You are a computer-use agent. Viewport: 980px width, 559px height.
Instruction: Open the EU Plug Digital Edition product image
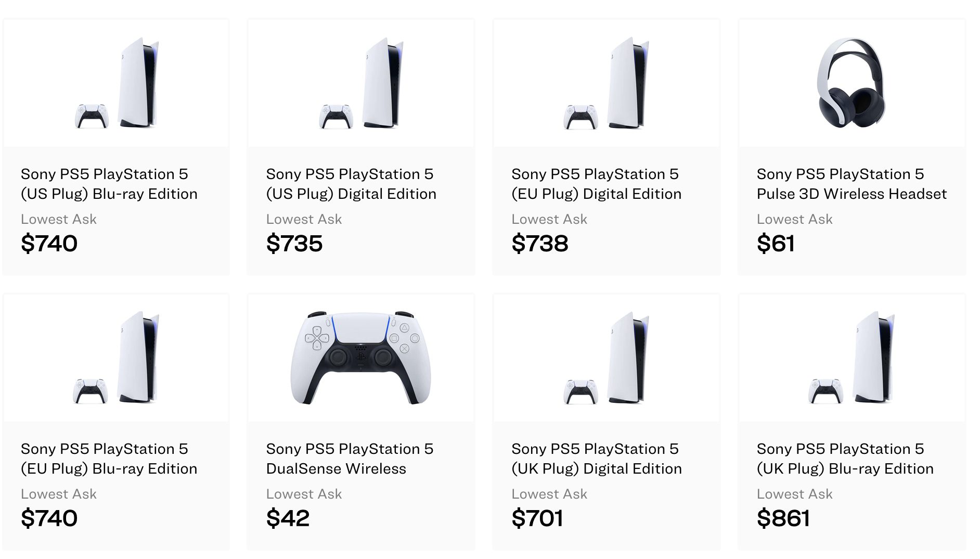click(x=607, y=83)
